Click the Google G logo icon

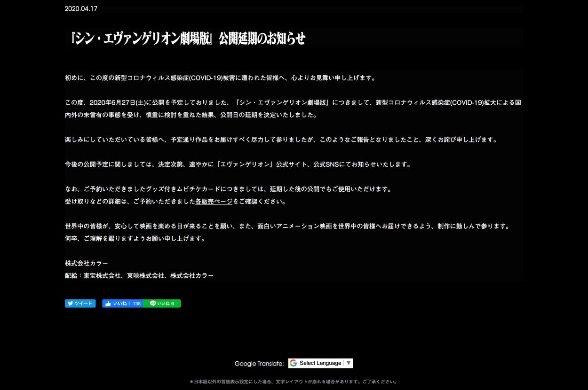[x=294, y=363]
